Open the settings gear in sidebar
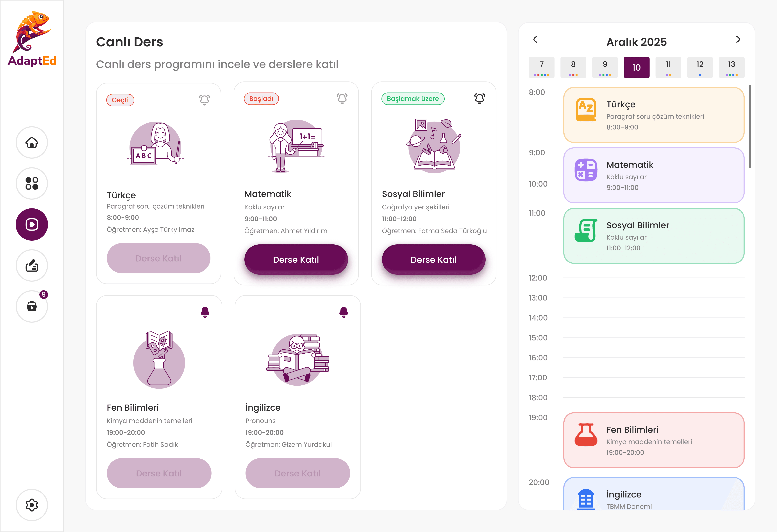777x532 pixels. (32, 505)
